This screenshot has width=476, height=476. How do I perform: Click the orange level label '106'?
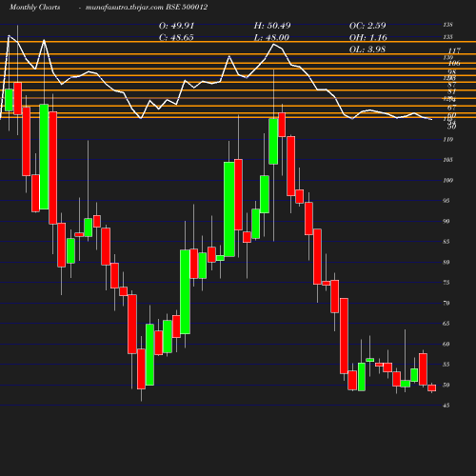pyautogui.click(x=454, y=63)
